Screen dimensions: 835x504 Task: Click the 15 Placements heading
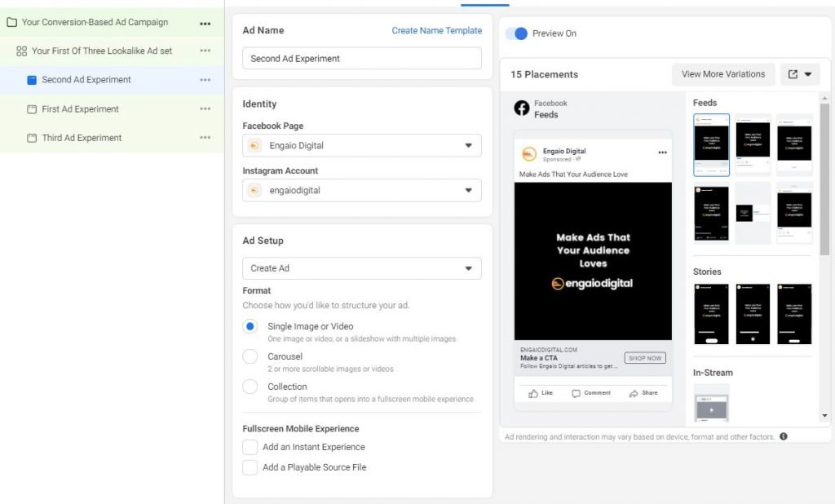(544, 74)
